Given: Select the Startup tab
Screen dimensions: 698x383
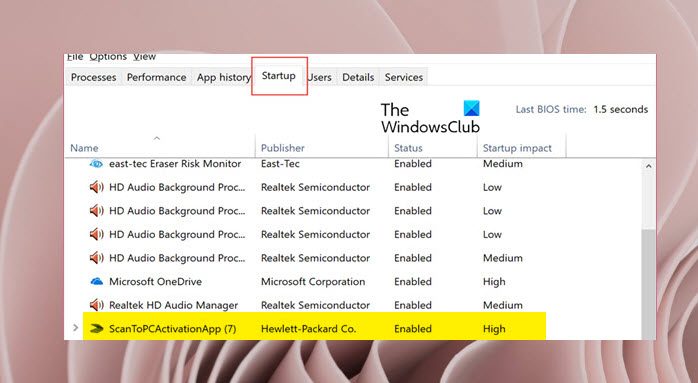Looking at the screenshot, I should 279,76.
